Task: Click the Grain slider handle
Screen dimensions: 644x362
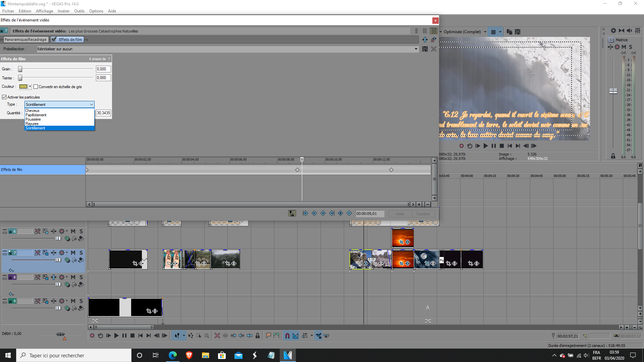Action: tap(20, 69)
